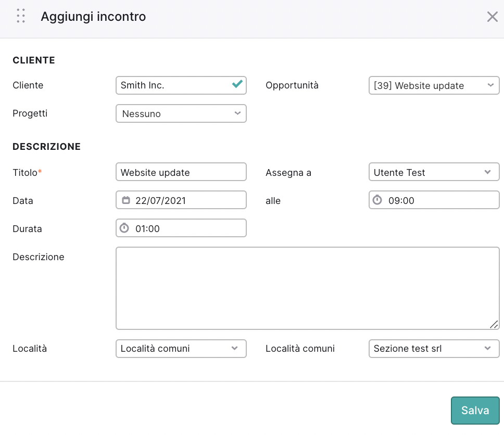Click inside the Descrizione text area

pyautogui.click(x=308, y=288)
